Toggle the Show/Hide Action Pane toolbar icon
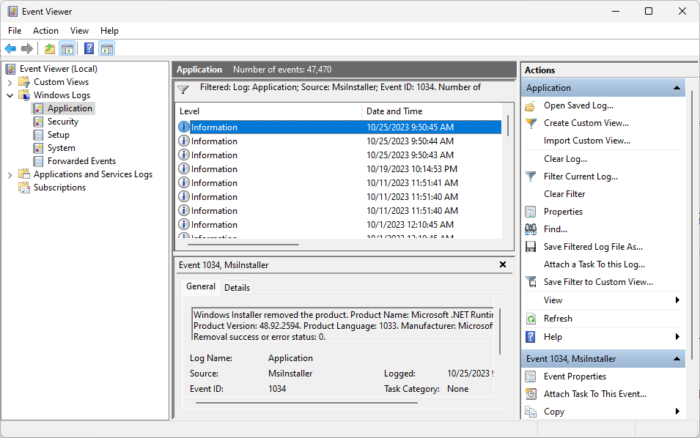 106,48
